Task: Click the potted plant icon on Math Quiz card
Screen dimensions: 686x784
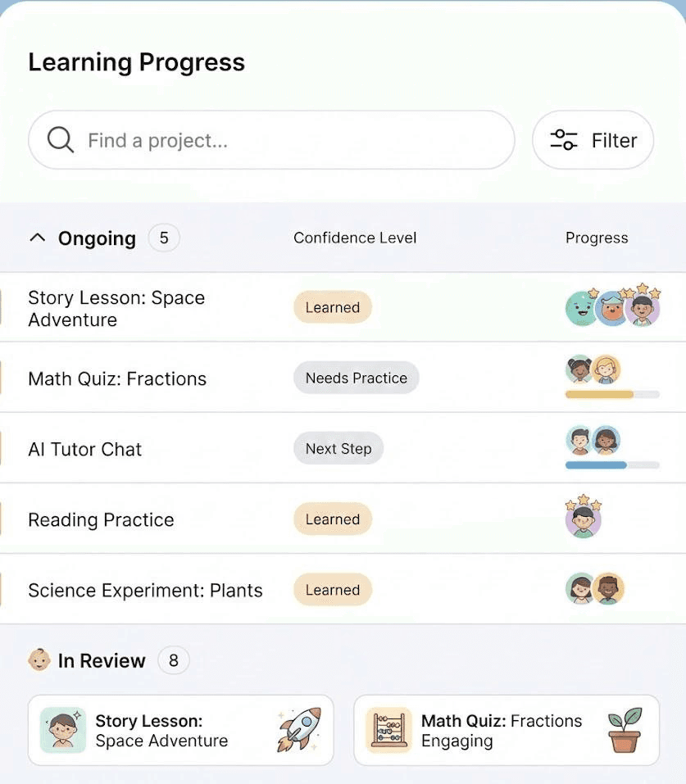Action: click(625, 729)
